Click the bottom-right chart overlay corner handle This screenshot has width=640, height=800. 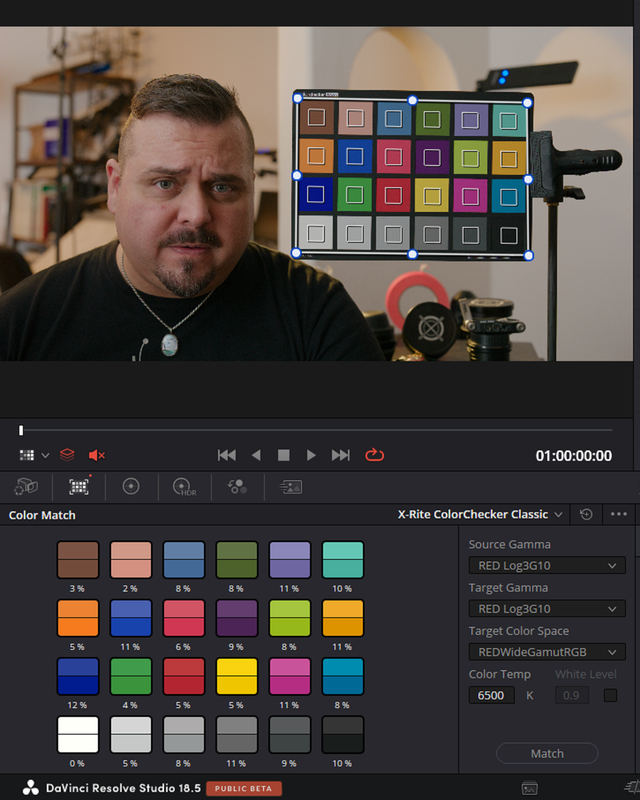point(529,256)
